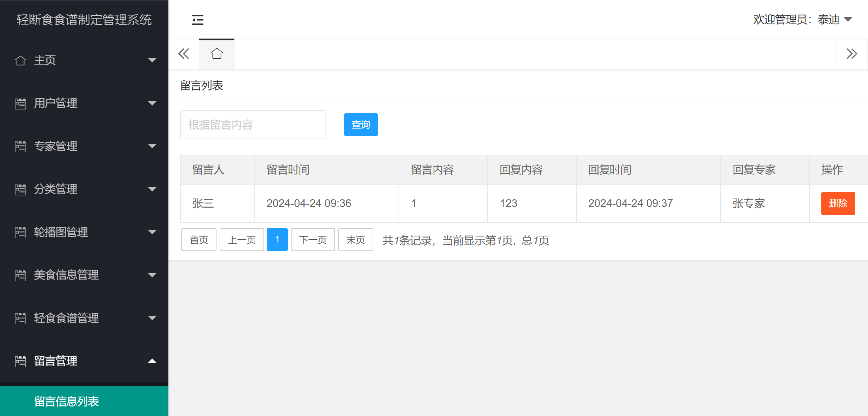The width and height of the screenshot is (868, 416).
Task: Delete 张三's message with 删除 button
Action: 838,203
